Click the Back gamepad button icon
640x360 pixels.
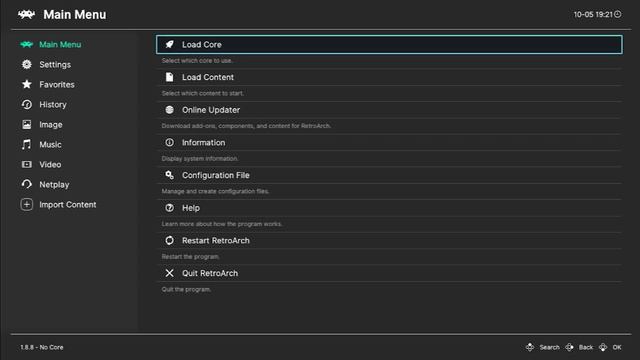pyautogui.click(x=569, y=347)
